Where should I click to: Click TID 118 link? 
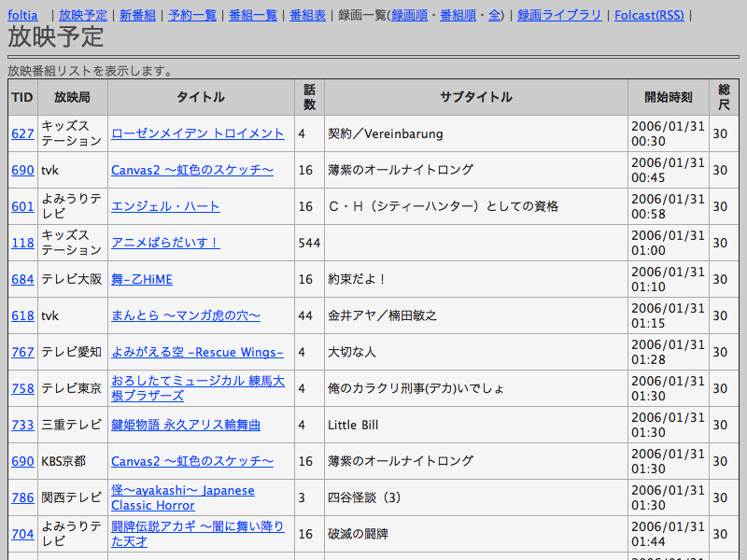point(22,243)
